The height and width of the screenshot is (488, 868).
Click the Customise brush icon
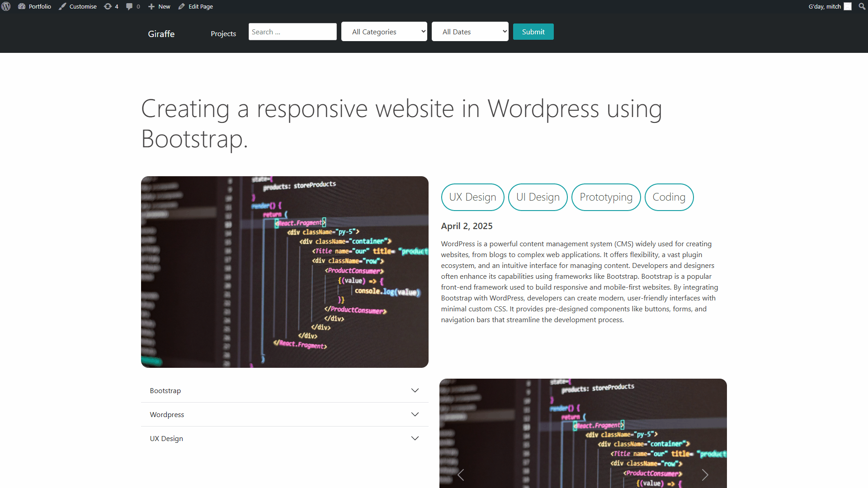(63, 6)
